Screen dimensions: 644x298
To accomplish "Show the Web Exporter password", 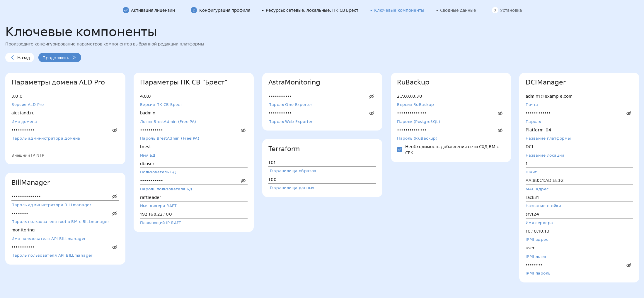I will [372, 113].
